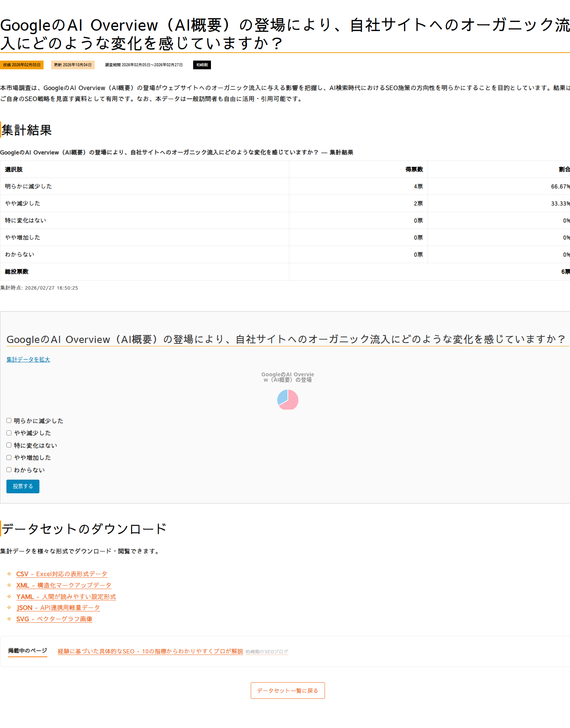Image resolution: width=570 pixels, height=728 pixels.
Task: Check the やや増加した option
Action: 9,457
